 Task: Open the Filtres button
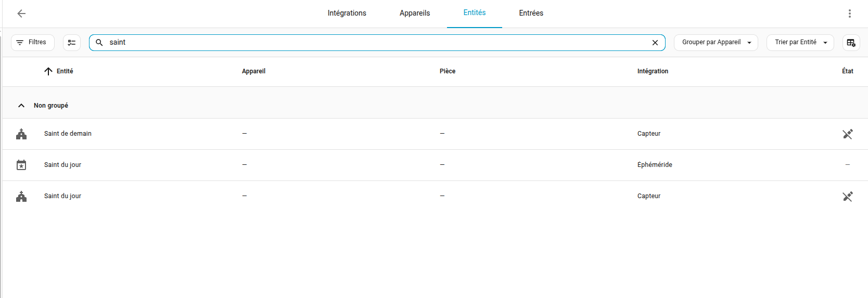(x=33, y=43)
